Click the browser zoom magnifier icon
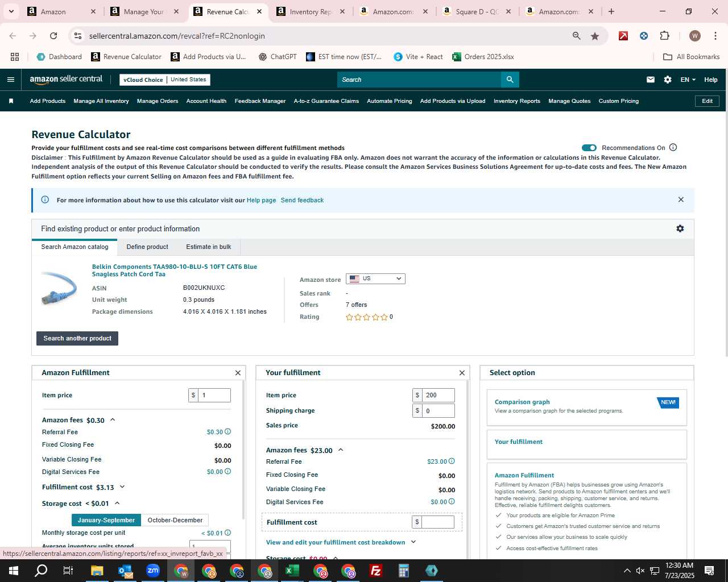Screen dimensions: 728x582 [x=577, y=36]
